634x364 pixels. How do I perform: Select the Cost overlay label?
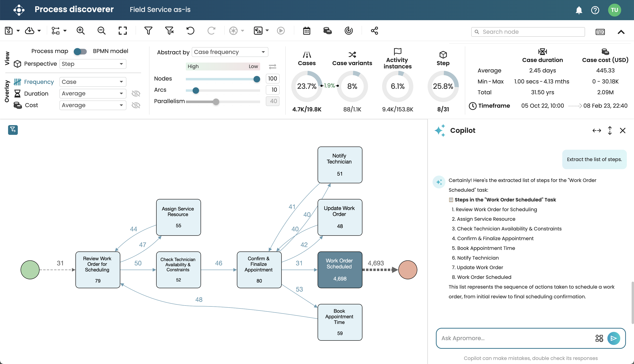pyautogui.click(x=32, y=105)
